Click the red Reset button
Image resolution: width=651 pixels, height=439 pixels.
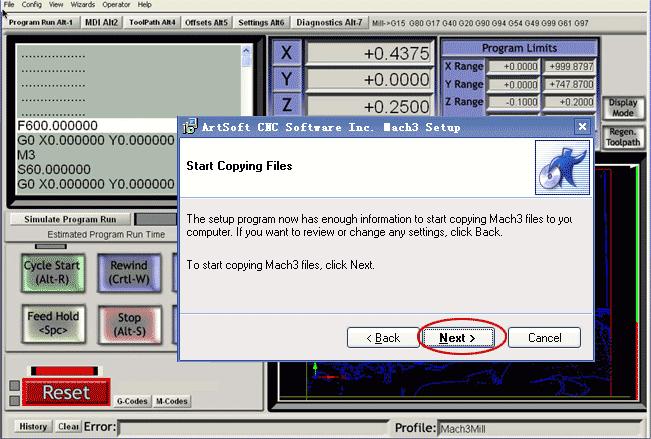tap(66, 392)
